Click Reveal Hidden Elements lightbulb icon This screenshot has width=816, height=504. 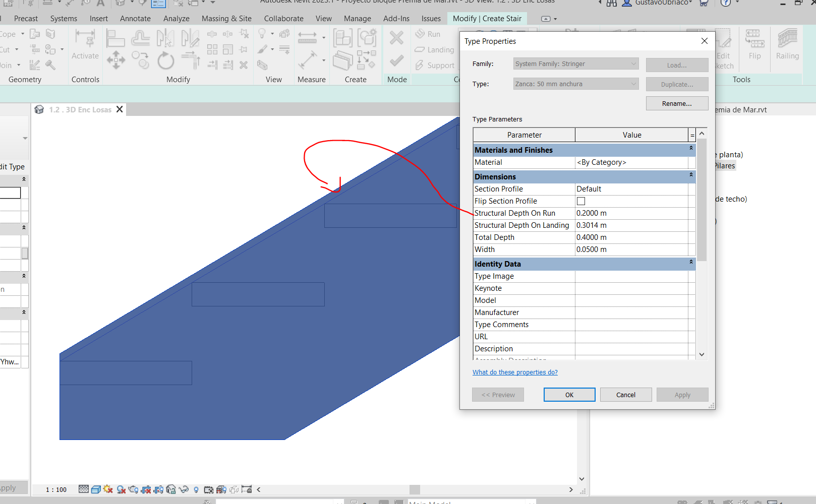click(196, 489)
